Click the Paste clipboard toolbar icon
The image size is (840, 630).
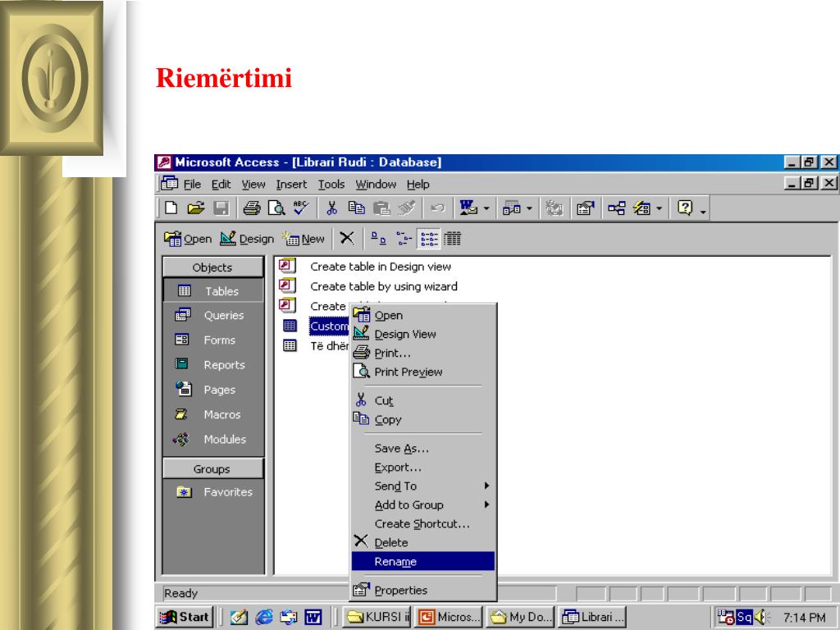tap(381, 208)
